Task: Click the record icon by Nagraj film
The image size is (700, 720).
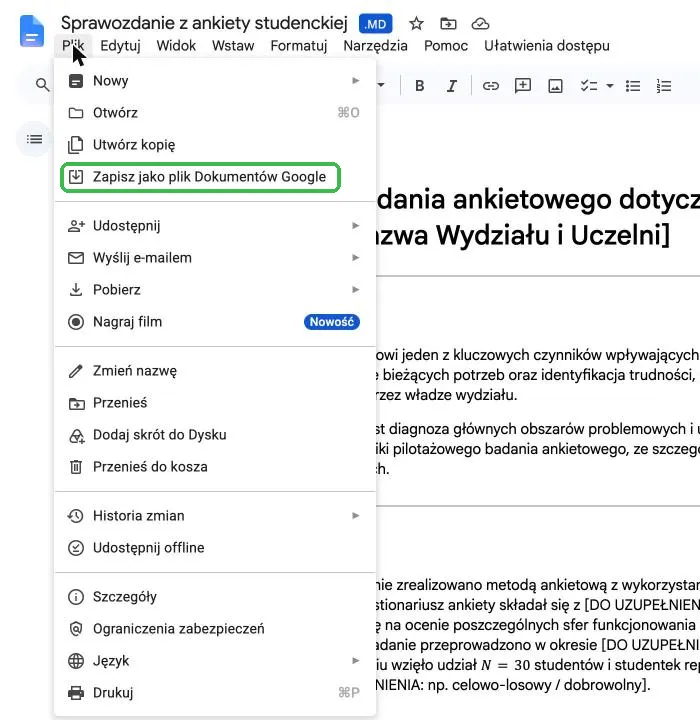Action: (76, 322)
